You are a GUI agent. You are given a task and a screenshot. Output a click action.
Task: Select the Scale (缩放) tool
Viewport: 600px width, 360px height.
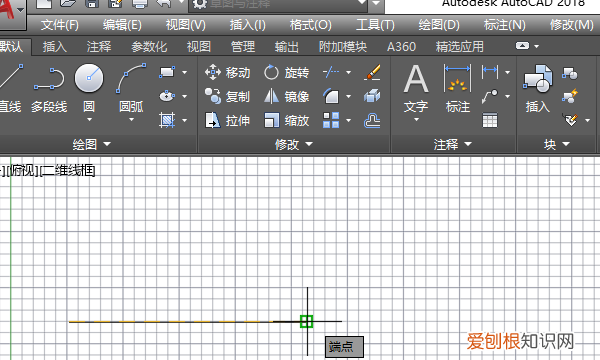[286, 121]
